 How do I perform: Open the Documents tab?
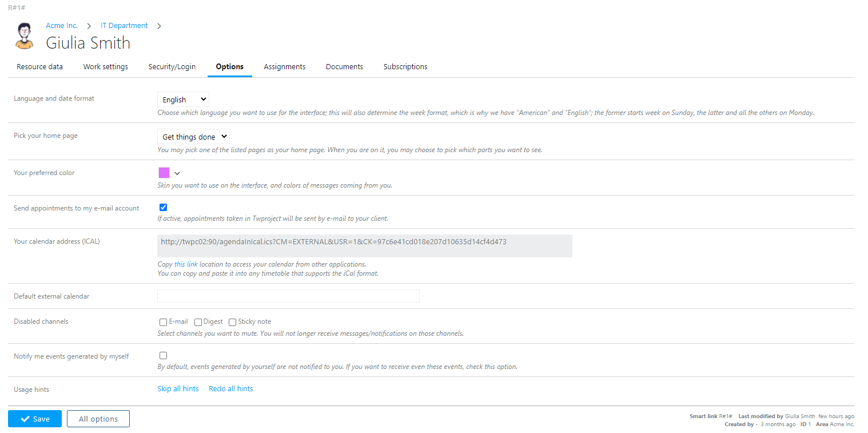point(344,67)
